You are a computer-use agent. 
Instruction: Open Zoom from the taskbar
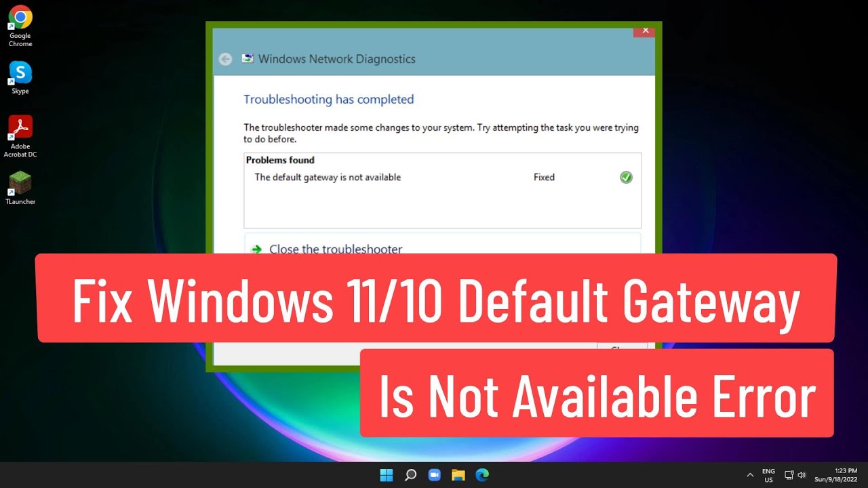tap(434, 474)
